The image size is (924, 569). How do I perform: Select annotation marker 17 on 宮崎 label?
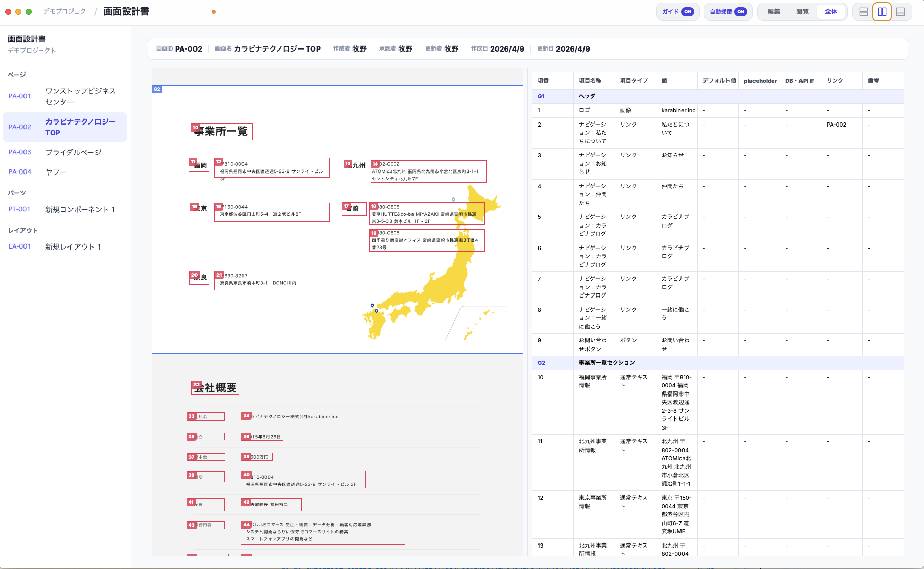346,206
